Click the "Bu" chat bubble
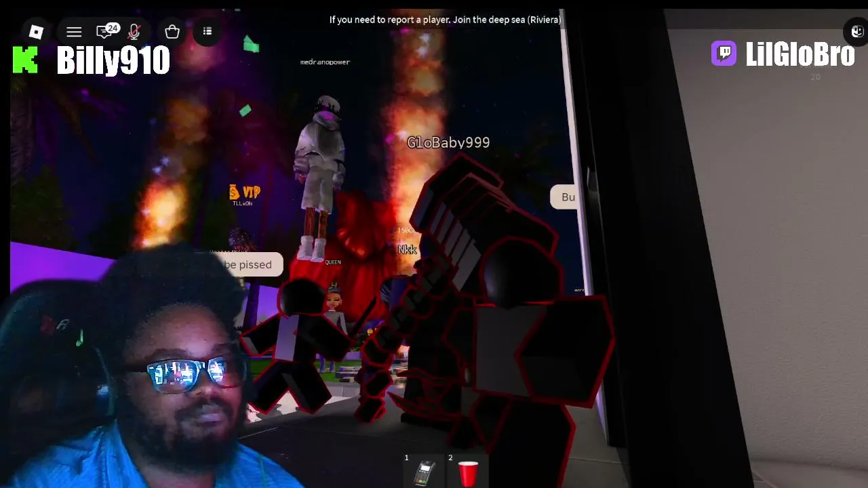This screenshot has height=488, width=868. coord(564,197)
